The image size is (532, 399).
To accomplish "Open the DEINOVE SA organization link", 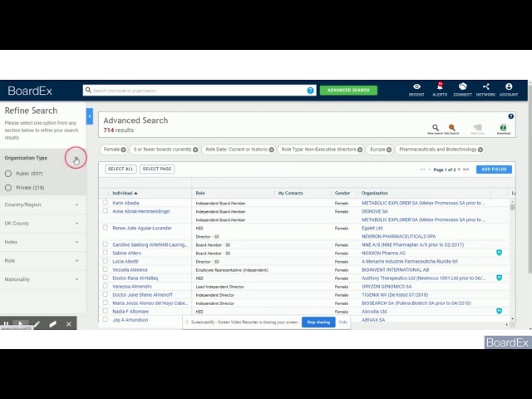I will click(375, 211).
